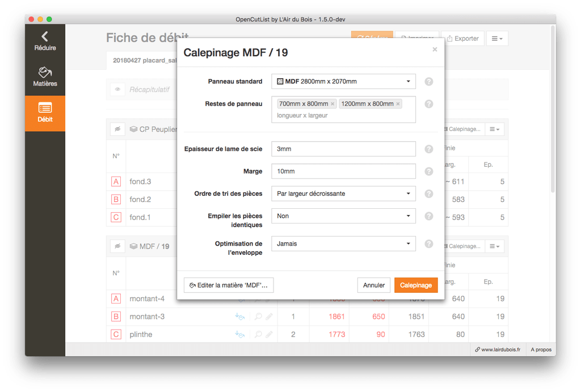
Task: Edit plinthe with the pencil icon
Action: (x=269, y=334)
